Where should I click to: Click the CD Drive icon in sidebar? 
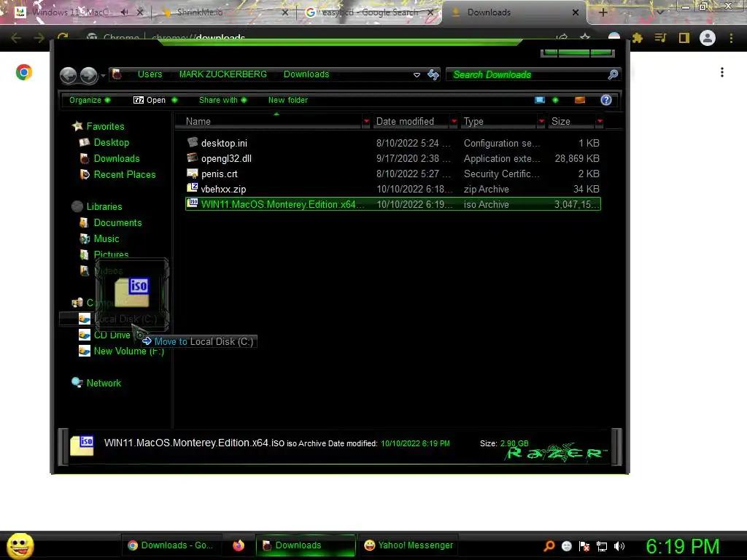click(85, 335)
